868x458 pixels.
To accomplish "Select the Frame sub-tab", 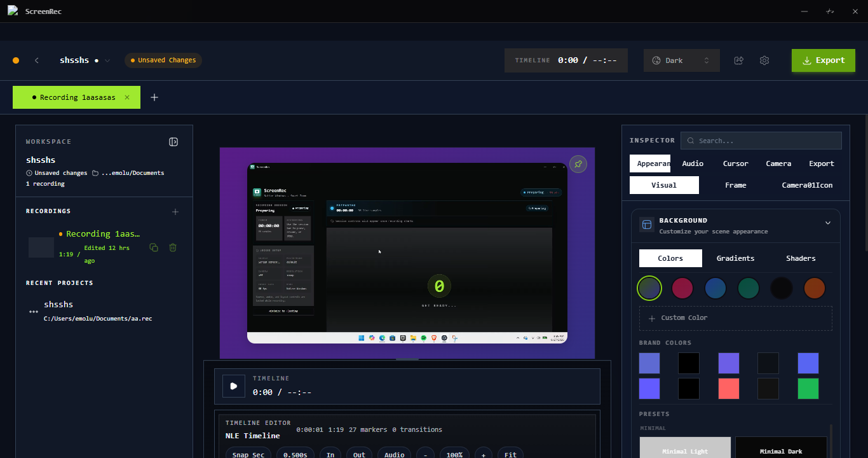I will (736, 185).
